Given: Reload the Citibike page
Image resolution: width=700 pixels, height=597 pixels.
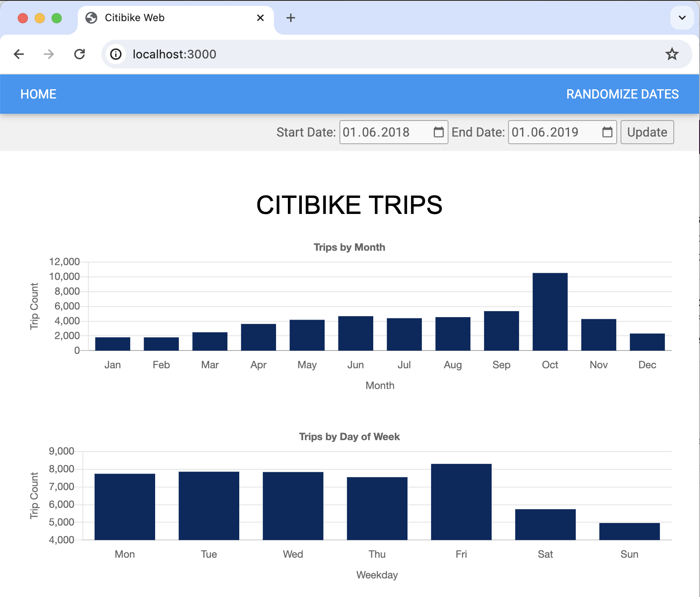Looking at the screenshot, I should click(x=80, y=54).
